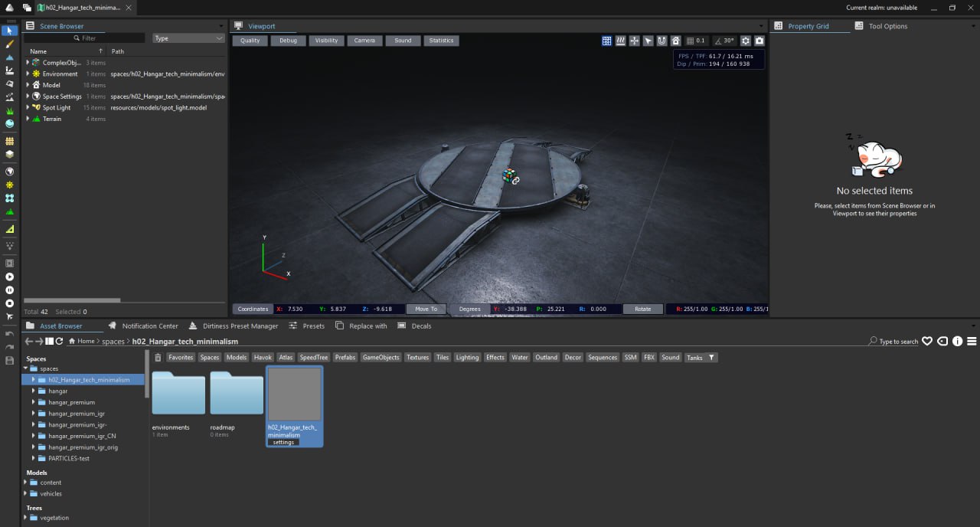Open viewport settings gear icon
The height and width of the screenshot is (527, 980).
tap(746, 41)
